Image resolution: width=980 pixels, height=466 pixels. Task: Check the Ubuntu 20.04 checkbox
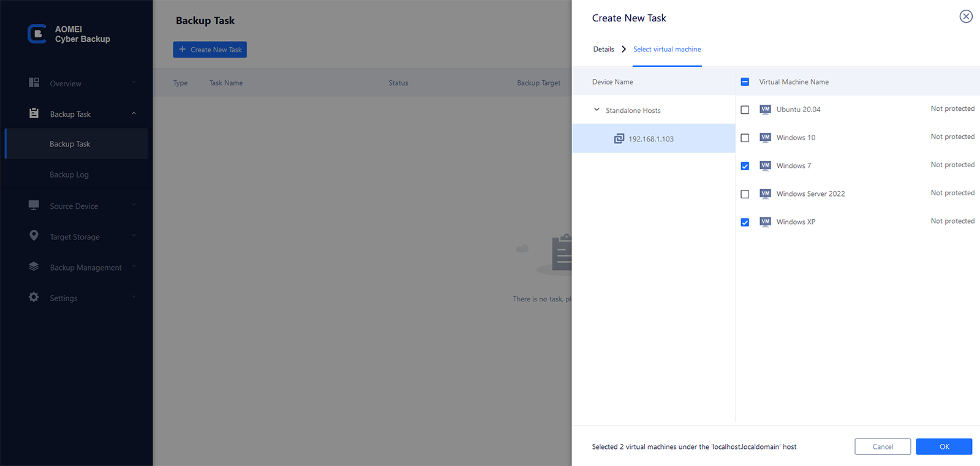(x=745, y=110)
